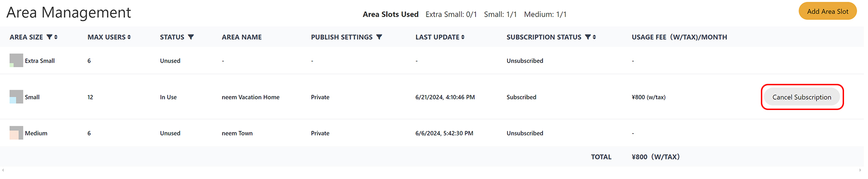Click the horizontal scrollbar right arrow

861,170
